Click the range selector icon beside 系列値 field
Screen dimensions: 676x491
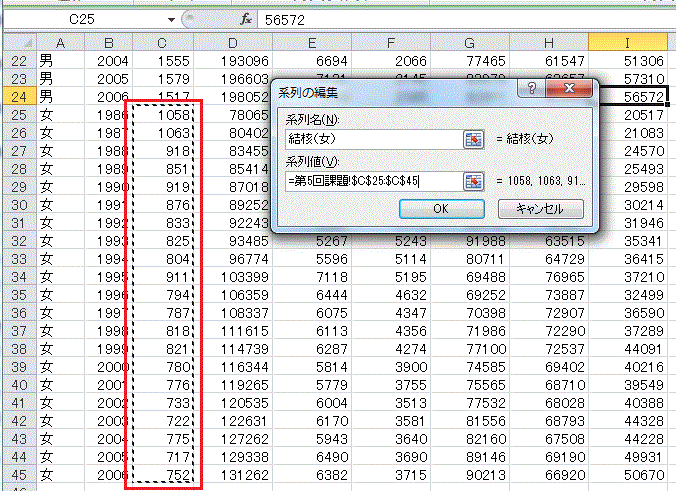pyautogui.click(x=473, y=181)
